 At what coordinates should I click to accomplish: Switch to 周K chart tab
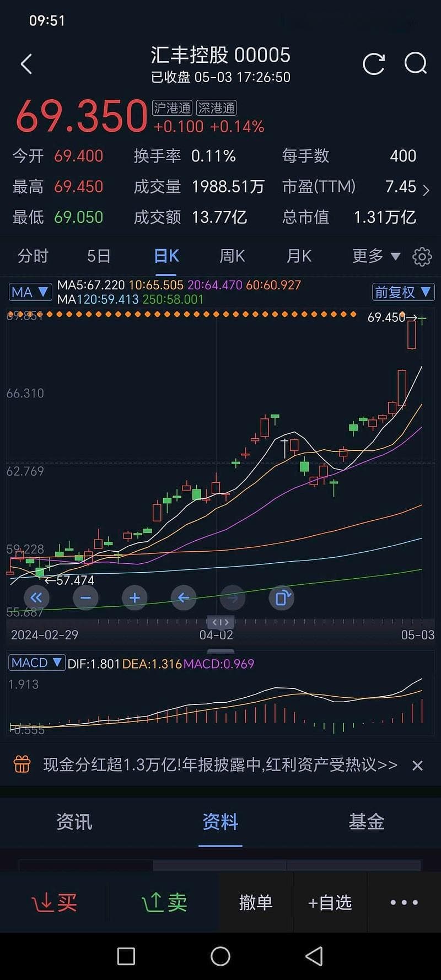232,256
